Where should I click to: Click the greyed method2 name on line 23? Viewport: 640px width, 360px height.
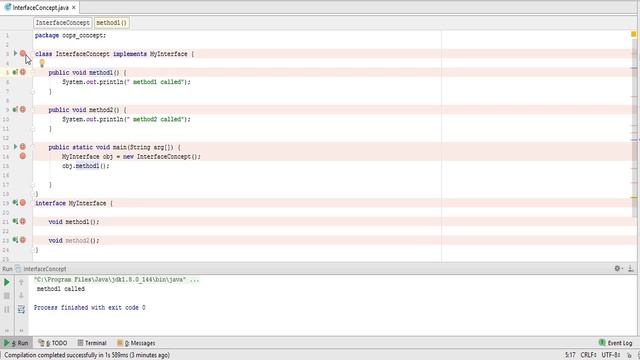78,240
